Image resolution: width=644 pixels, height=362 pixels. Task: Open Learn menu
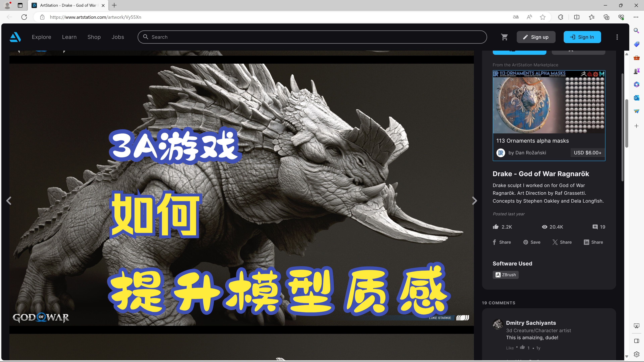pos(69,37)
